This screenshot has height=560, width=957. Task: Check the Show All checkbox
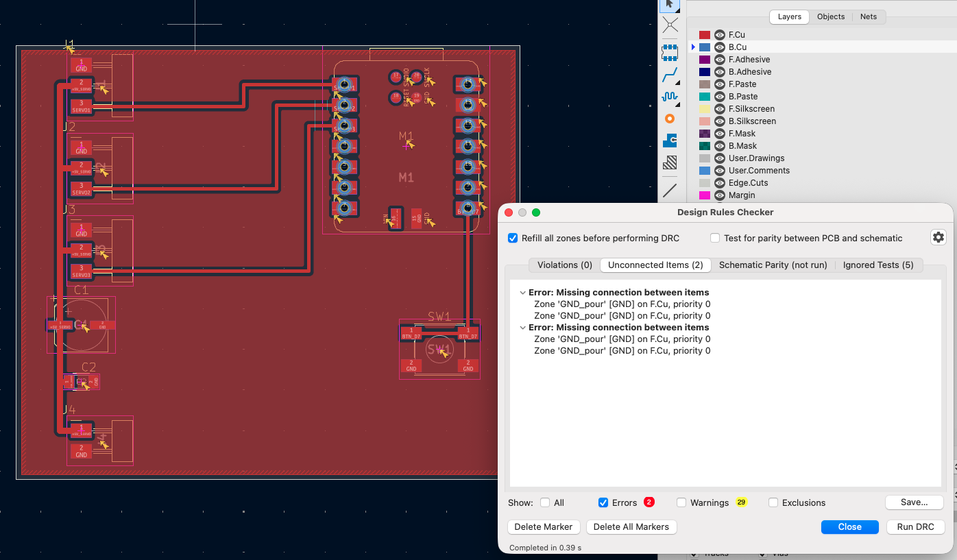545,502
